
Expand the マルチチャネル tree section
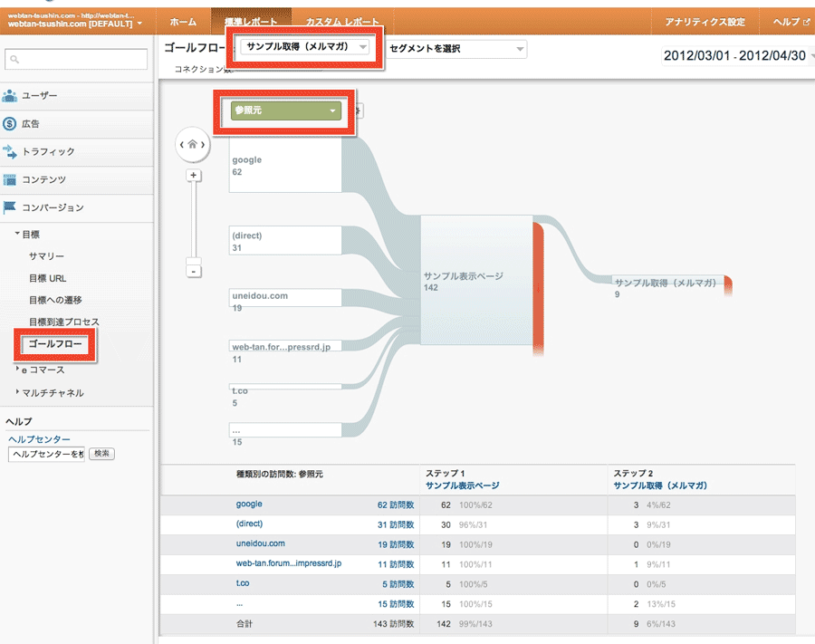pos(51,393)
